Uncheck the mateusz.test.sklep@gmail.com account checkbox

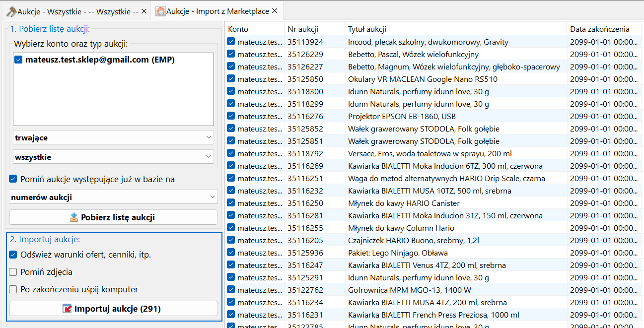point(19,60)
